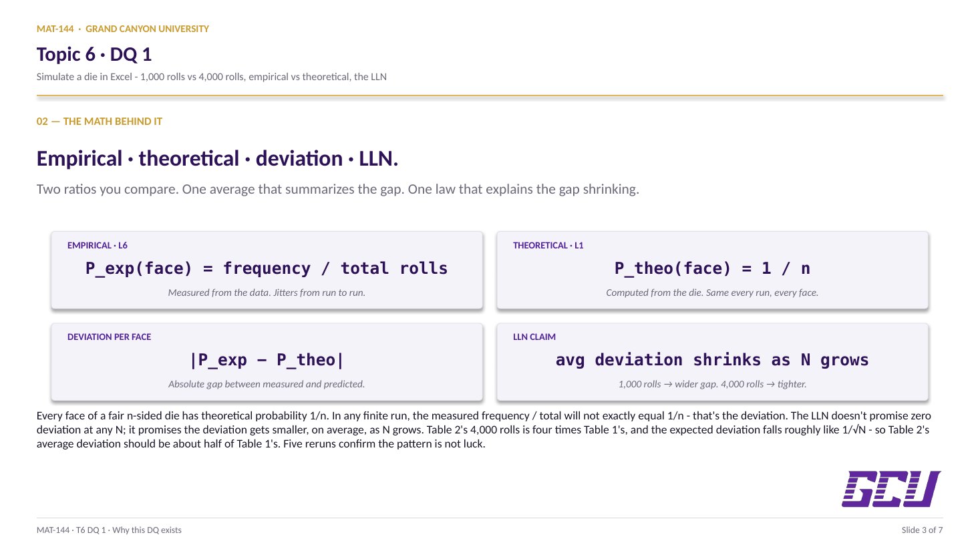Screen dimensions: 980x551
Task: Click the MAT-144 Grand Canyon University header
Action: [x=123, y=29]
